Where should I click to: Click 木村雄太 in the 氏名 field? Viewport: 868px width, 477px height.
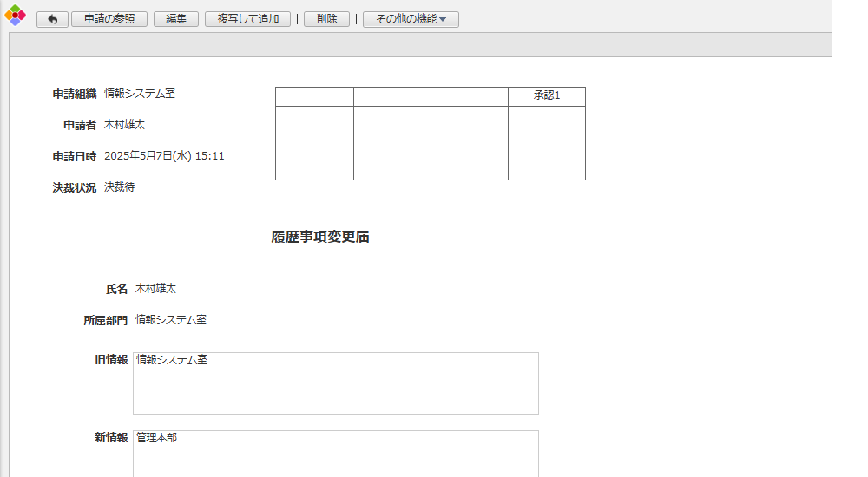point(155,289)
